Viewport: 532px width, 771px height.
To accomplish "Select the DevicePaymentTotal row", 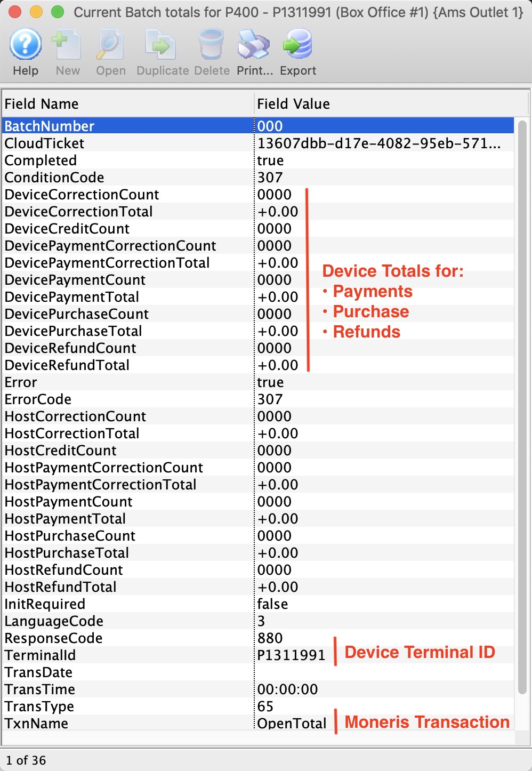I will click(258, 296).
